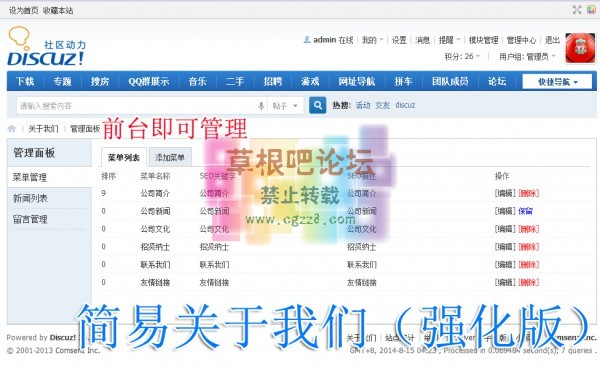Click the 排序 value 9 cell

(x=104, y=193)
